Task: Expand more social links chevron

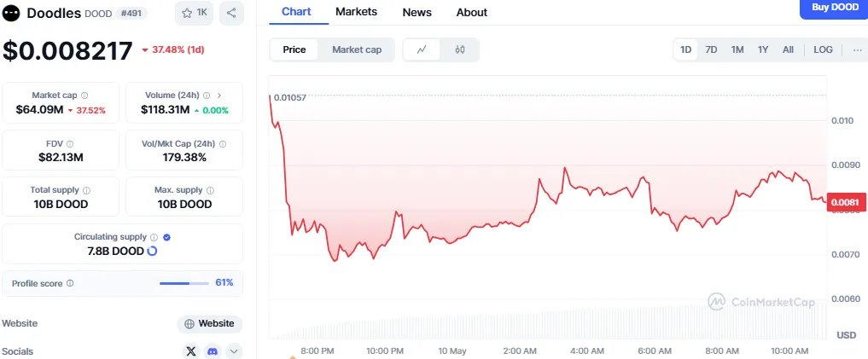Action: click(x=233, y=351)
